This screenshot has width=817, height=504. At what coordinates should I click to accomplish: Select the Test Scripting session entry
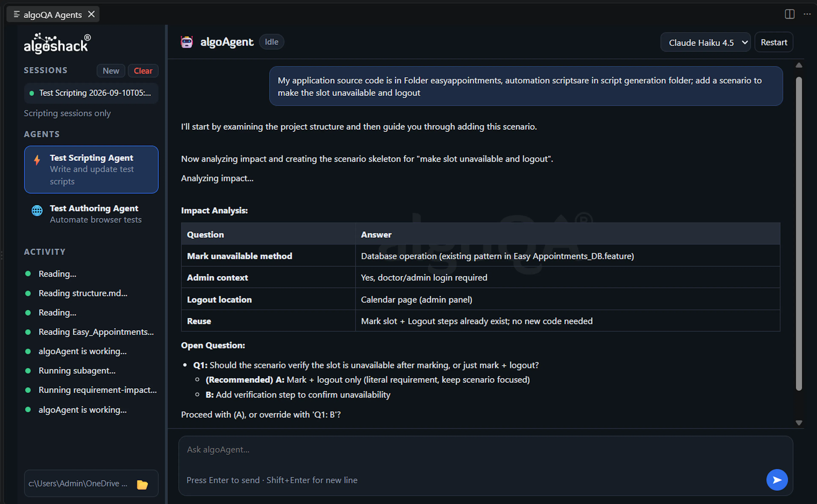(x=91, y=93)
